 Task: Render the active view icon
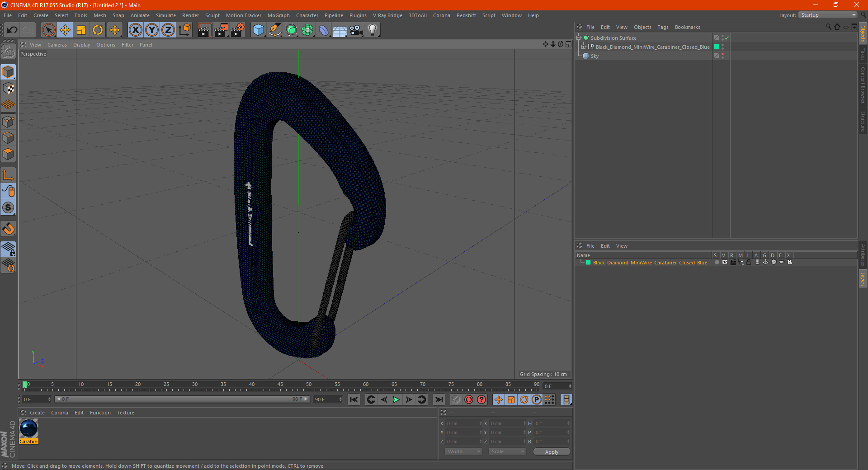click(x=204, y=30)
